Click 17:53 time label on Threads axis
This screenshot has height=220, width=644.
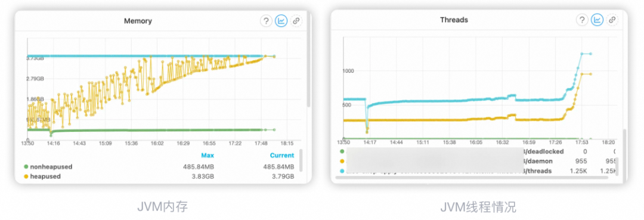coord(582,142)
